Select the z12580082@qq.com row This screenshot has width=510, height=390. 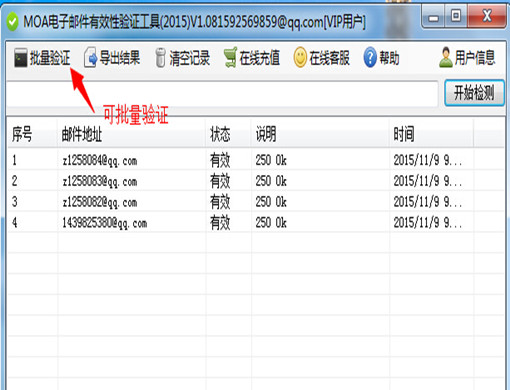click(256, 202)
